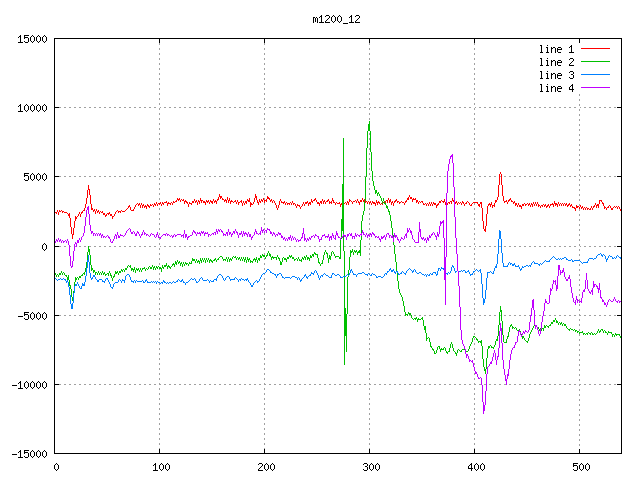
Task: Select the 'line 1' legend label
Action: point(557,49)
